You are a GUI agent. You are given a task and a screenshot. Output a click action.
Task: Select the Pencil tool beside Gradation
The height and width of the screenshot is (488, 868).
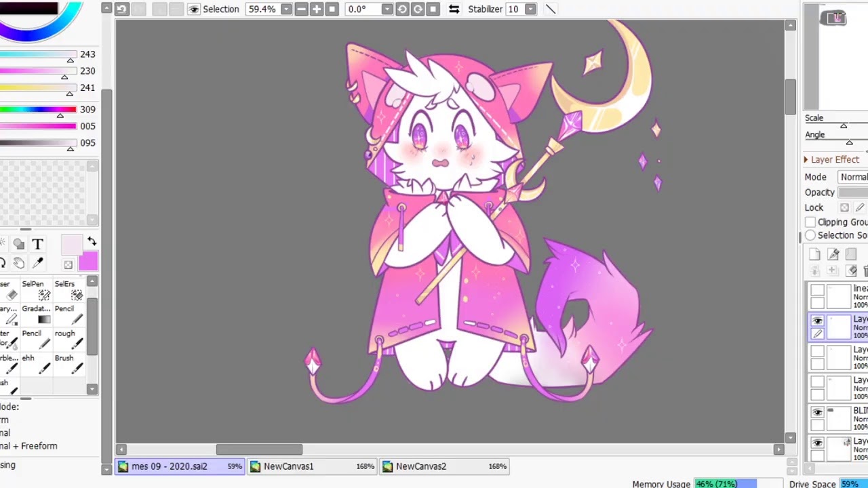point(69,314)
